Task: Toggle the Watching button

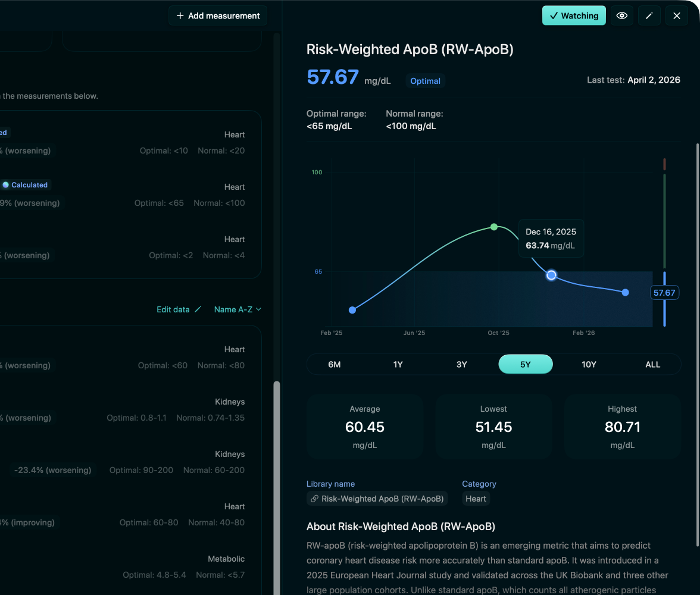Action: (x=574, y=15)
